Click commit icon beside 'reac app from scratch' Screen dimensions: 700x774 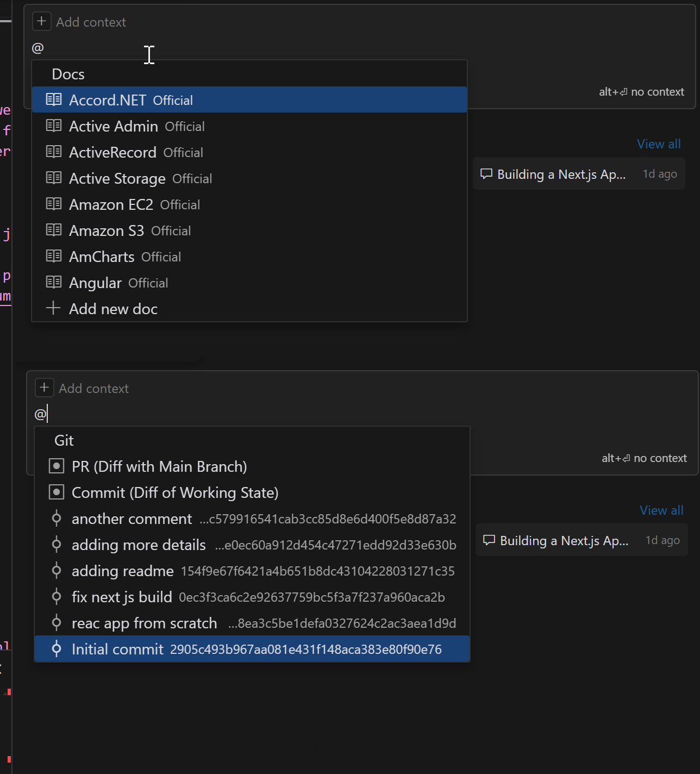[57, 623]
